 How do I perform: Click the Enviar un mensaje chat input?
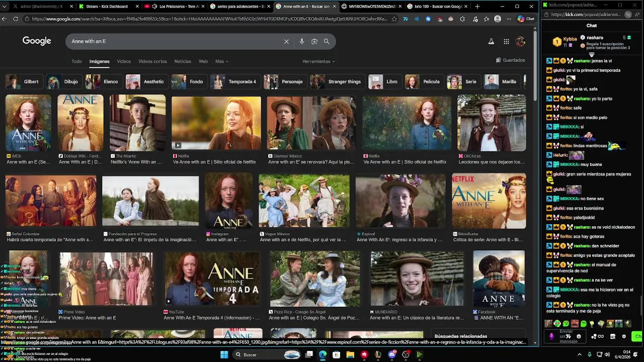[566, 336]
